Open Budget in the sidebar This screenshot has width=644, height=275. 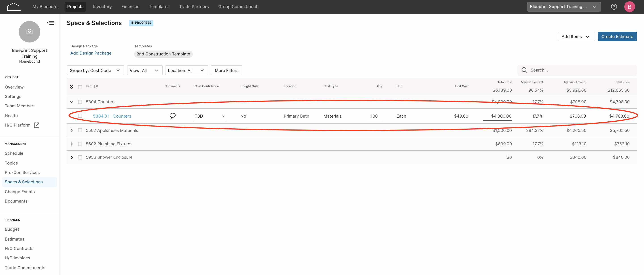[12, 229]
